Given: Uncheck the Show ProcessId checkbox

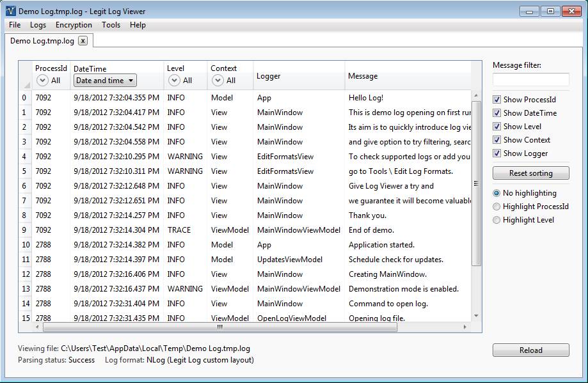Looking at the screenshot, I should tap(497, 100).
